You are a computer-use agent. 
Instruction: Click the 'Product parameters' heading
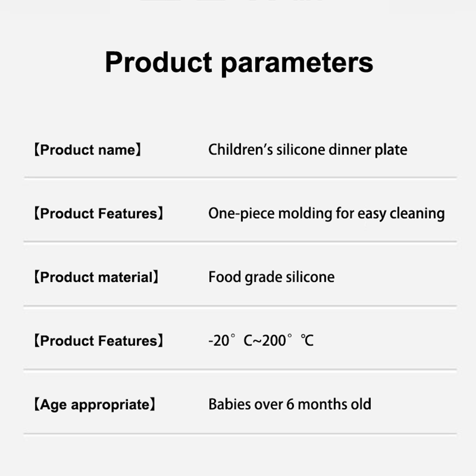click(x=239, y=62)
